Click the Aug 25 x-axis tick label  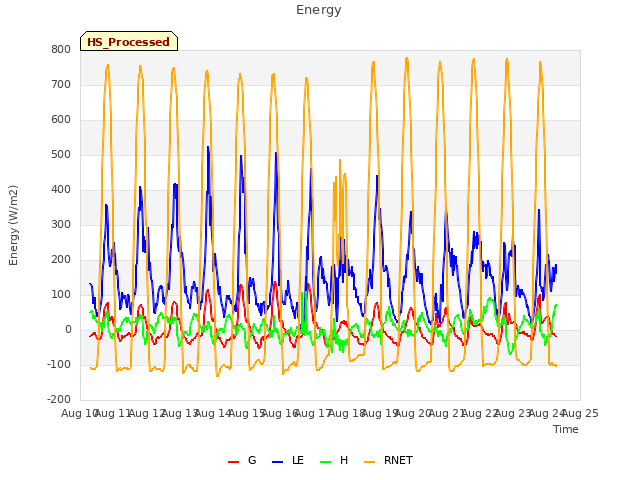(x=580, y=413)
